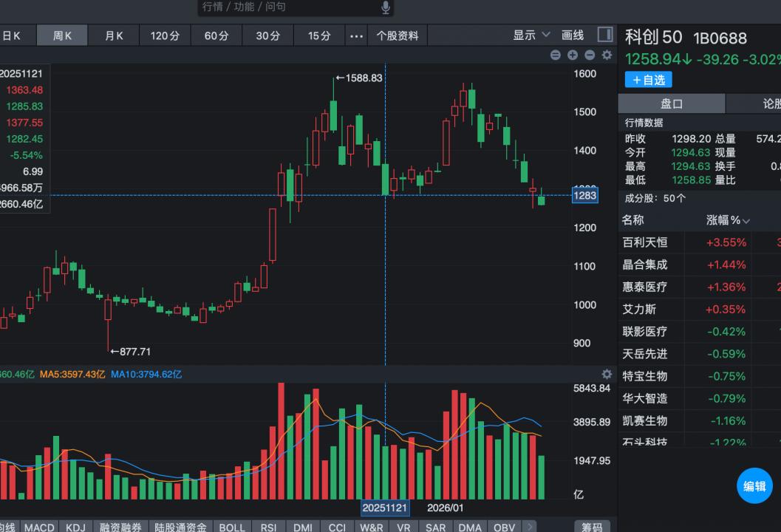Switch to the 个股资料 tab
781x532 pixels.
pos(400,34)
